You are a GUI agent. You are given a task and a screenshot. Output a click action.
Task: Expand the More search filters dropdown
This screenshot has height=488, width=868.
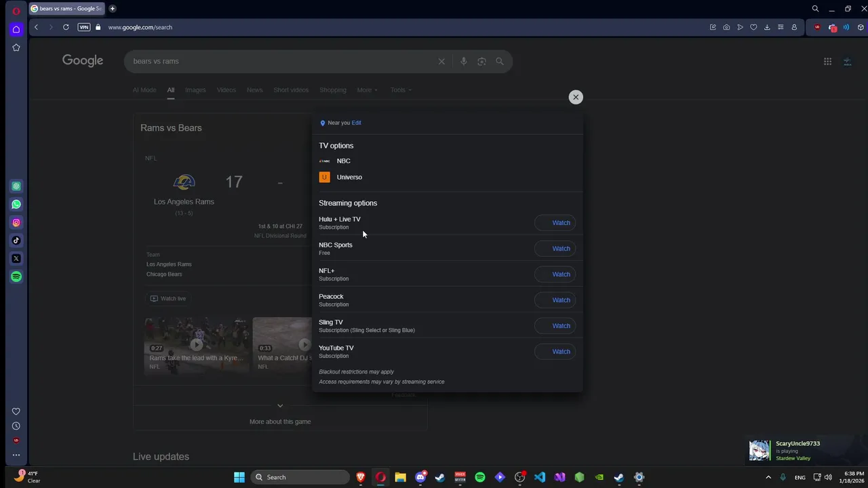pos(368,90)
